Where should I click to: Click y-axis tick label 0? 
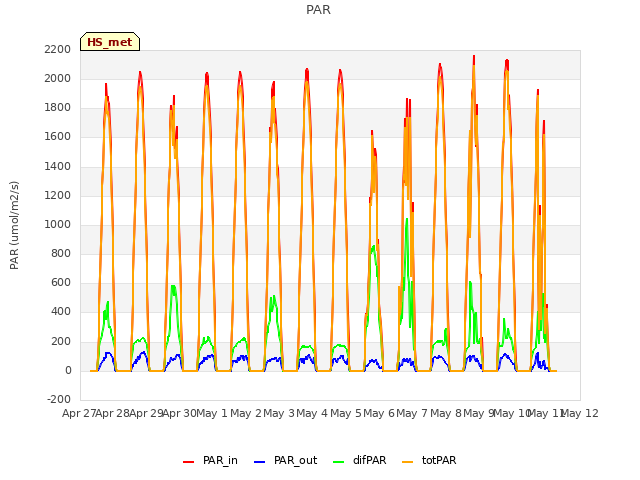[68, 371]
